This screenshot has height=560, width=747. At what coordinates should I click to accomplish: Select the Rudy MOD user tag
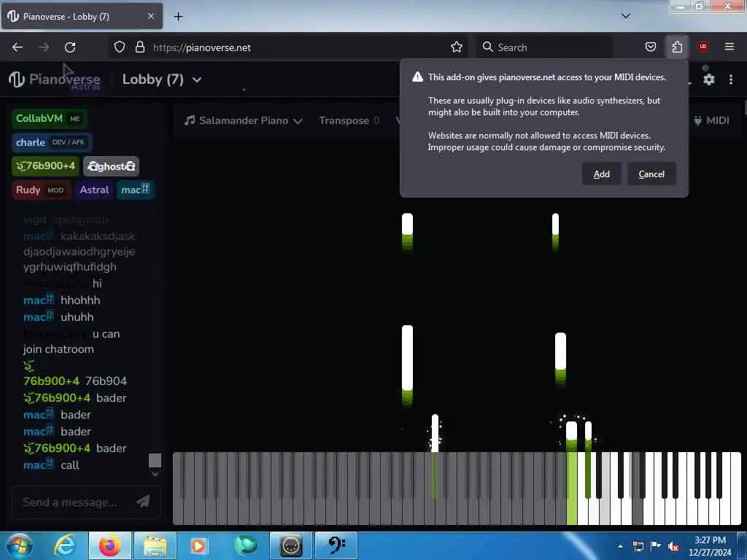[x=41, y=190]
